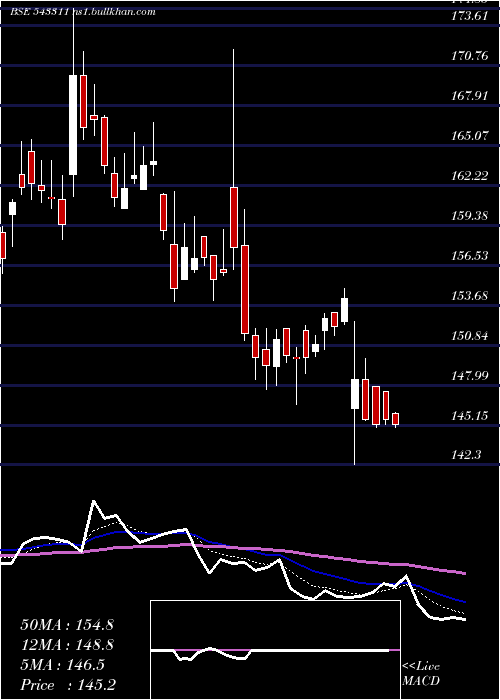Select the 162.22 price level label
This screenshot has width=500, height=700.
tap(470, 175)
